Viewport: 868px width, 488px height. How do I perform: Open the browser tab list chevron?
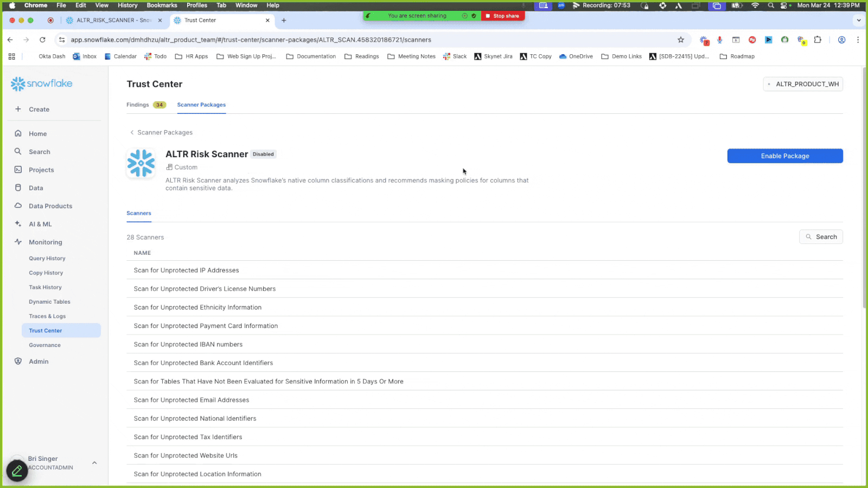(858, 20)
